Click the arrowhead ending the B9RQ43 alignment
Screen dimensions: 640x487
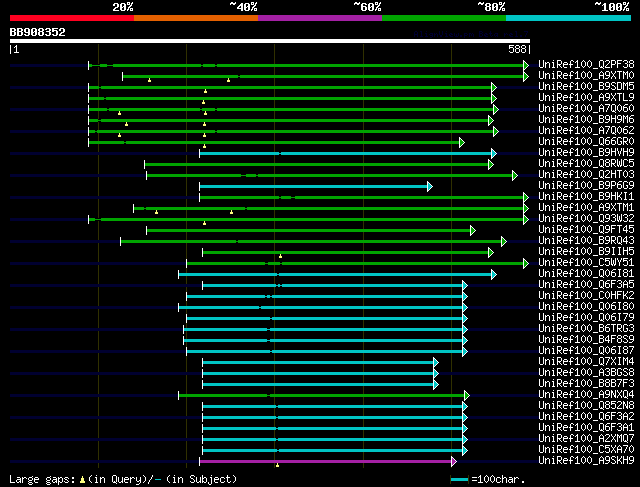pyautogui.click(x=504, y=242)
